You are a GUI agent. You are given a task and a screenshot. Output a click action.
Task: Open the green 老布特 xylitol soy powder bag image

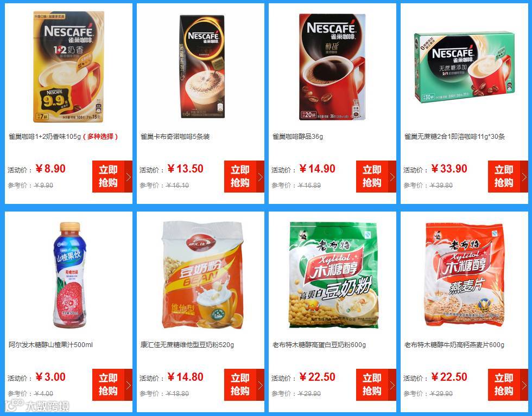click(333, 275)
